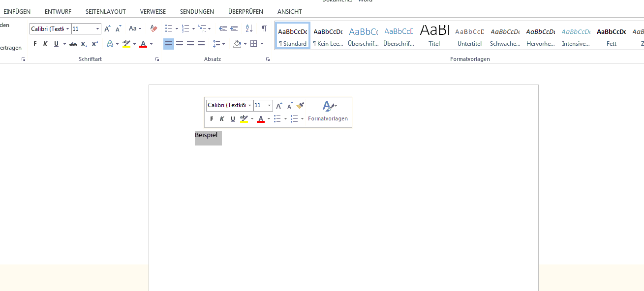This screenshot has width=644, height=291.
Task: Go to VERWEISE tab
Action: [153, 11]
